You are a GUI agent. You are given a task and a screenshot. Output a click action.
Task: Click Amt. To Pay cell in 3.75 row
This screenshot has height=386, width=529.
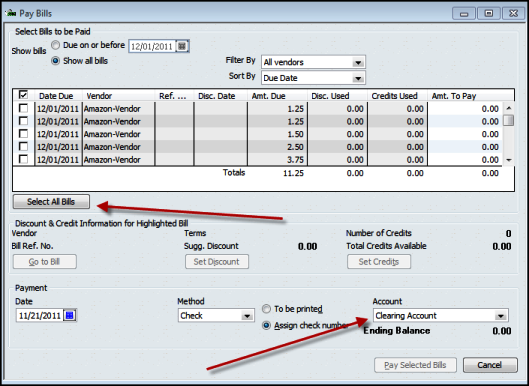point(465,159)
